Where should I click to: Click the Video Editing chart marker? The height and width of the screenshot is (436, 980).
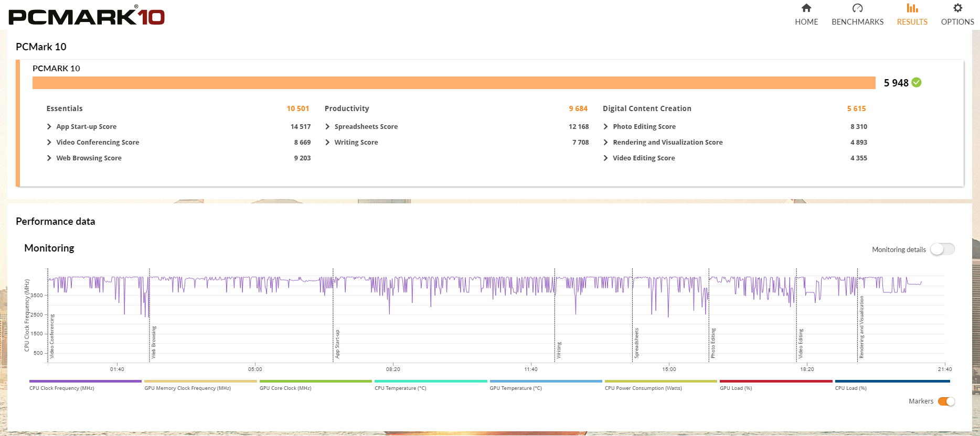coord(801,344)
